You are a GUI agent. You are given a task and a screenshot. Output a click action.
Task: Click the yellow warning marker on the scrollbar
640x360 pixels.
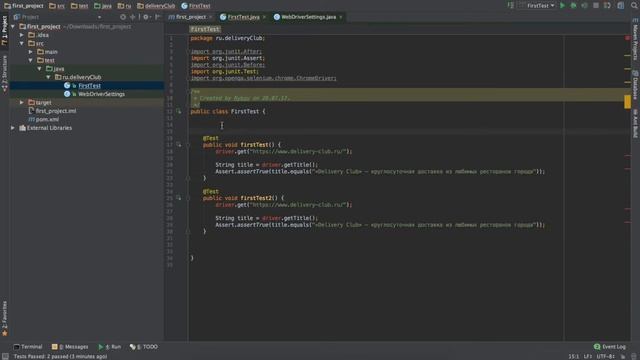pos(627,101)
